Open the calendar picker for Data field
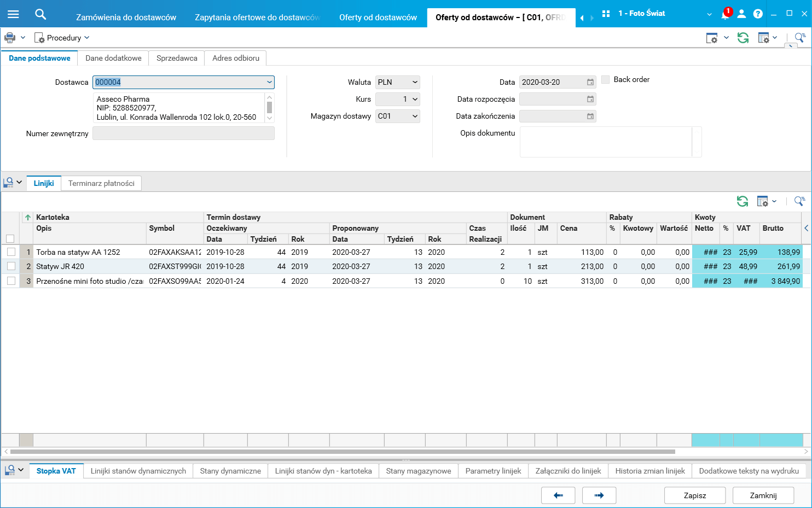 pos(590,82)
